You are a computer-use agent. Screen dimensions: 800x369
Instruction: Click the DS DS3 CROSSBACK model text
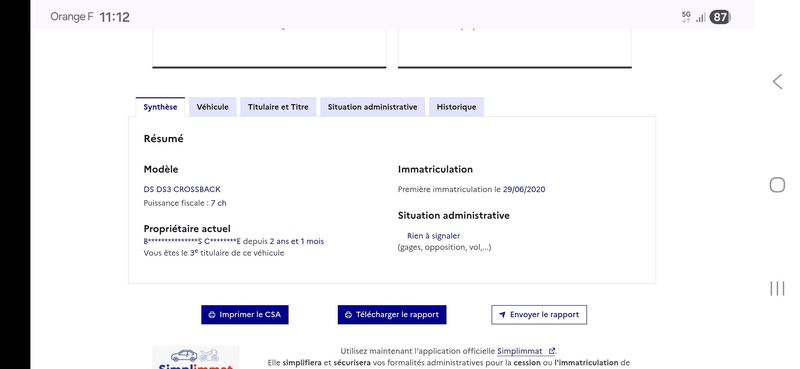pyautogui.click(x=182, y=189)
